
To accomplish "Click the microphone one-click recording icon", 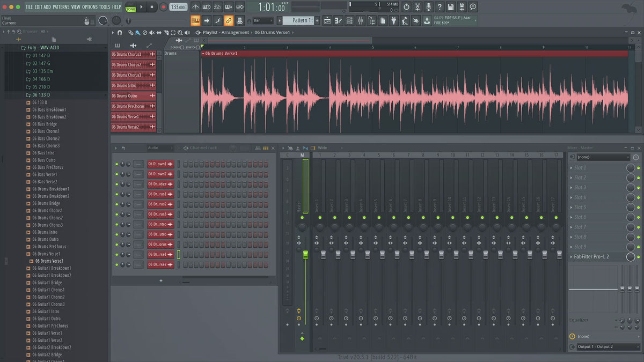I will (428, 7).
